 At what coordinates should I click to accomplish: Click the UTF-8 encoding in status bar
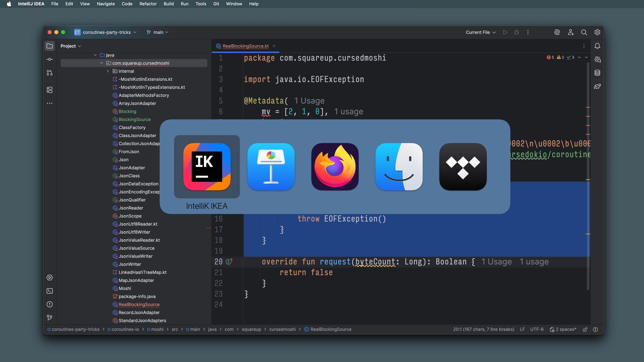tap(537, 329)
